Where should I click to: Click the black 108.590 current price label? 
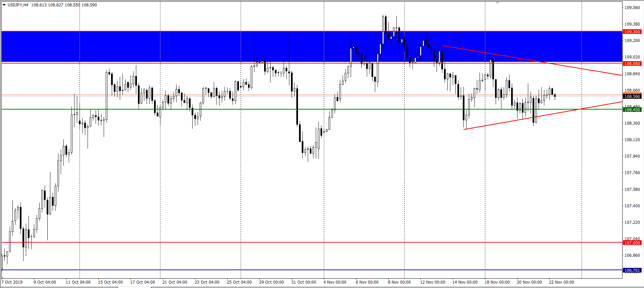click(632, 97)
